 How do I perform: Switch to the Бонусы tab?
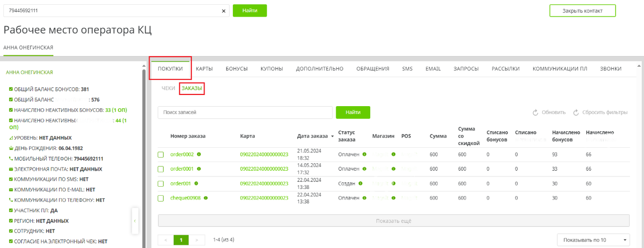click(237, 69)
